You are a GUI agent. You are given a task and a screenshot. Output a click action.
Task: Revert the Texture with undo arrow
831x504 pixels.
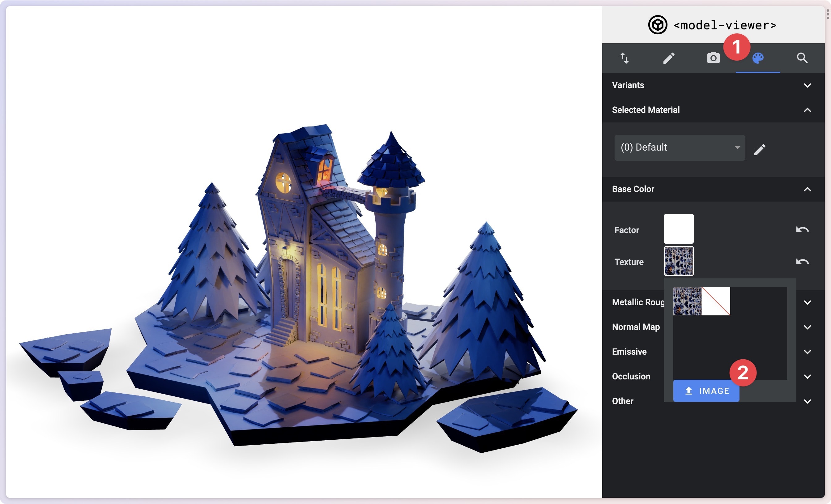click(x=802, y=262)
